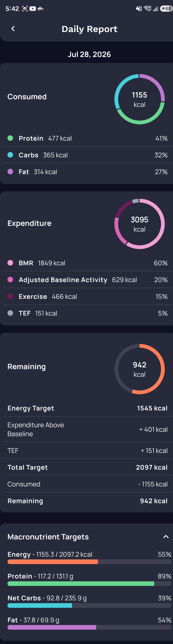This screenshot has width=173, height=644.
Task: Select the Total Target 2097 kcal row
Action: tap(87, 467)
